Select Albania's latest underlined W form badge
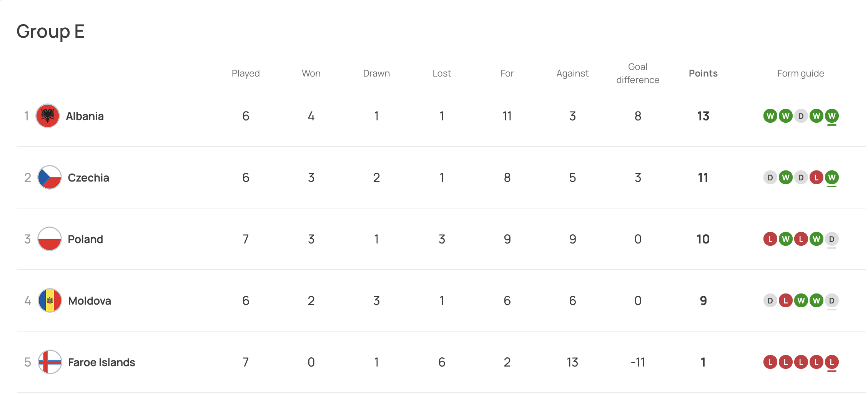 [x=832, y=116]
